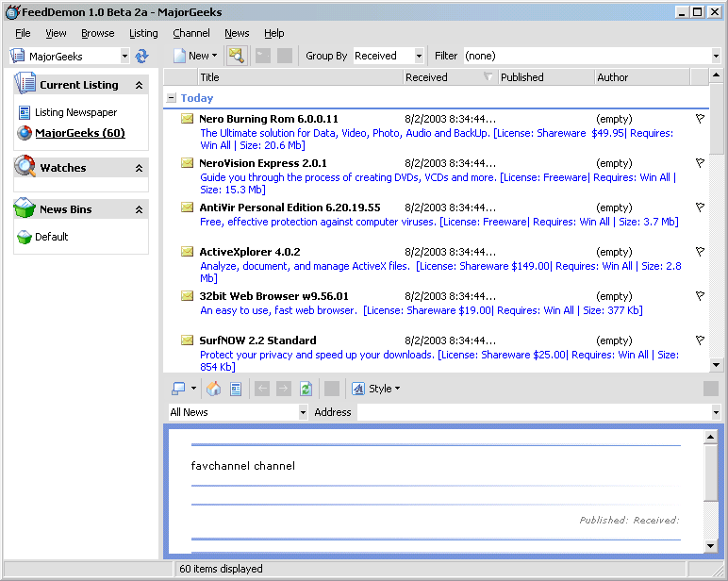
Task: Click the Current Listing panel icon
Action: (25, 83)
